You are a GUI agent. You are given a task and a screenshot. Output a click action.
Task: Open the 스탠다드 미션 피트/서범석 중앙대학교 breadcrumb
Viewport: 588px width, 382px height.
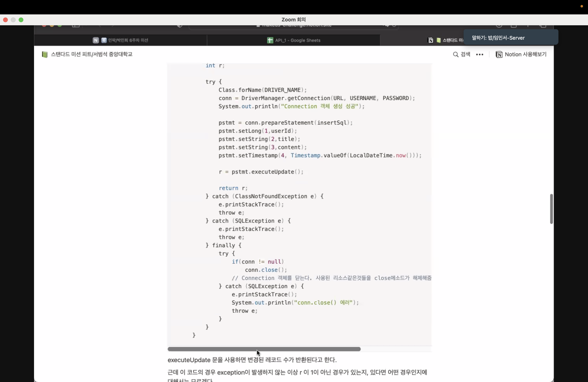(87, 54)
